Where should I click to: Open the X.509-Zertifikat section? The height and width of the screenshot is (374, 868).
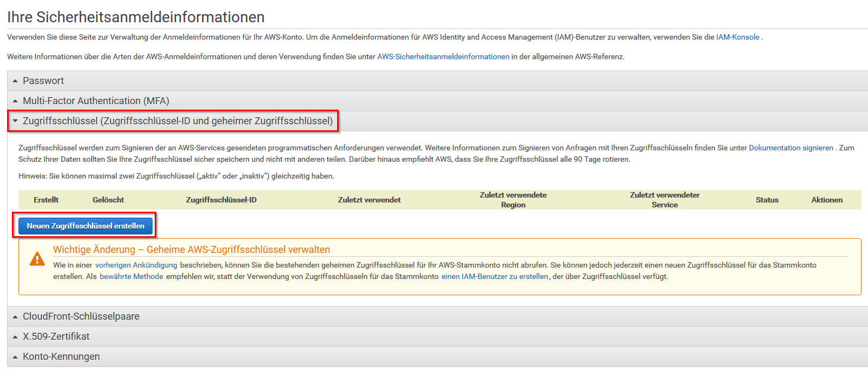click(x=56, y=337)
